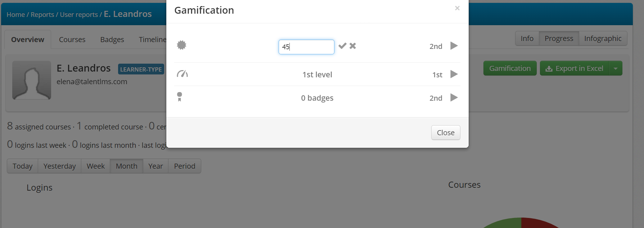Filter logins by Month
Viewport: 644px width, 228px height.
tap(126, 166)
